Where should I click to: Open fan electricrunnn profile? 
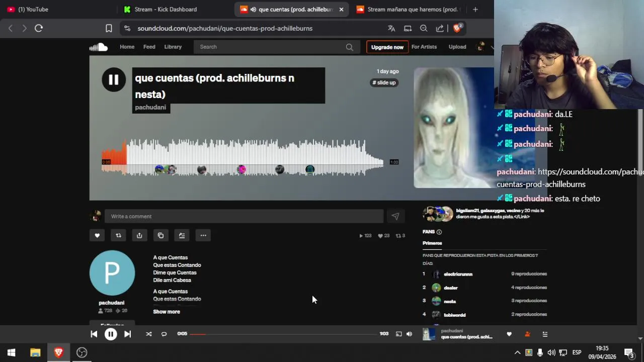click(x=458, y=274)
